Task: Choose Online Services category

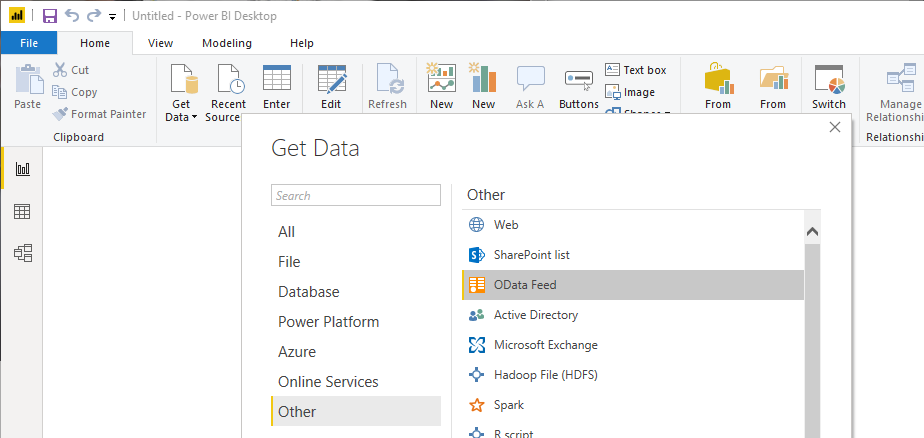Action: pyautogui.click(x=328, y=382)
